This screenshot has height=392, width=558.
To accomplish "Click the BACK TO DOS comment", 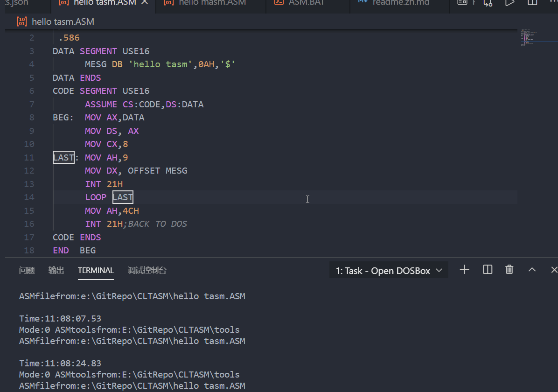I will pos(155,224).
